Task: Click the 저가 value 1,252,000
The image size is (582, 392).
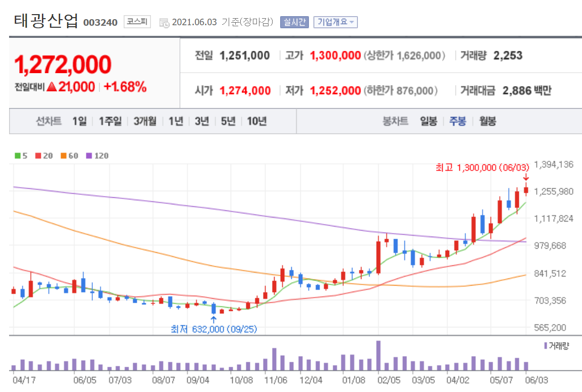Action: (335, 90)
